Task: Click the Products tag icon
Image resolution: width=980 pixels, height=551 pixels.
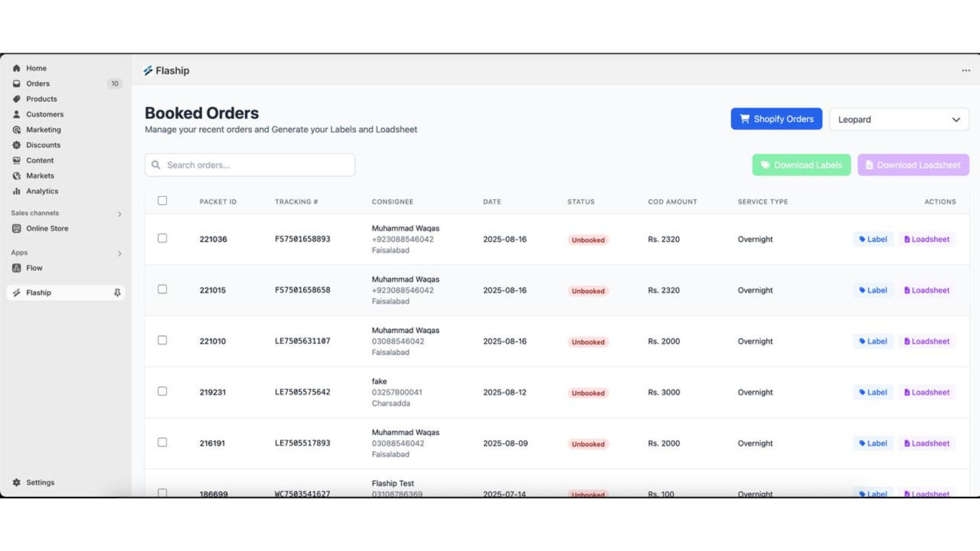Action: point(17,99)
